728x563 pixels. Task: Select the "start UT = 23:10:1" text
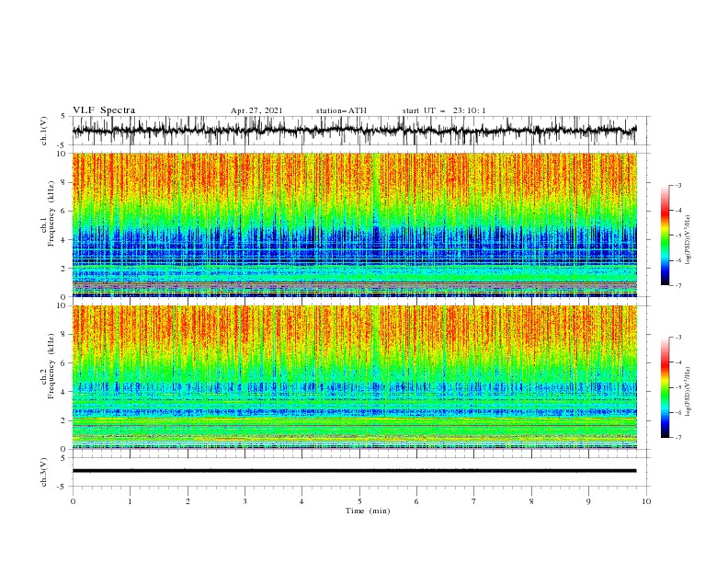point(444,110)
